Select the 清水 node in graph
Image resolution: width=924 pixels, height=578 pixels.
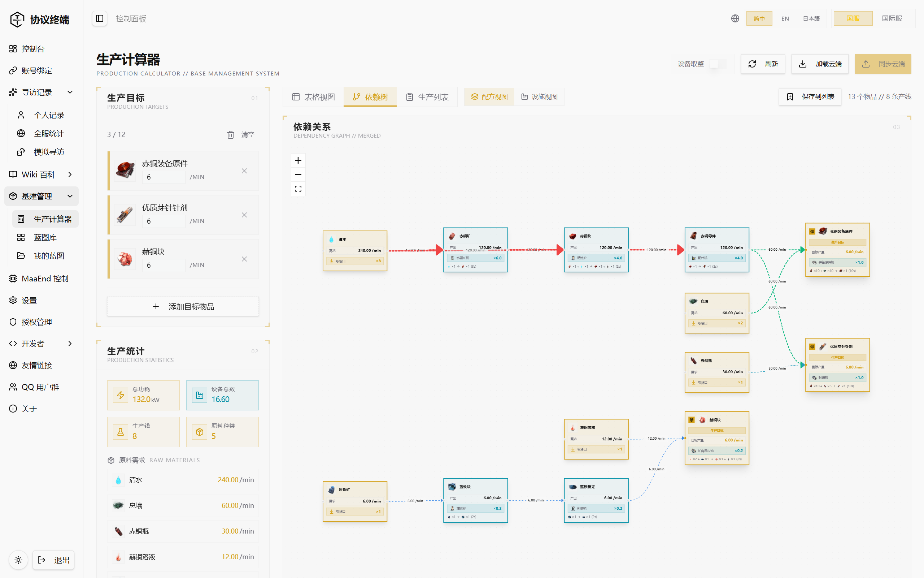(355, 251)
